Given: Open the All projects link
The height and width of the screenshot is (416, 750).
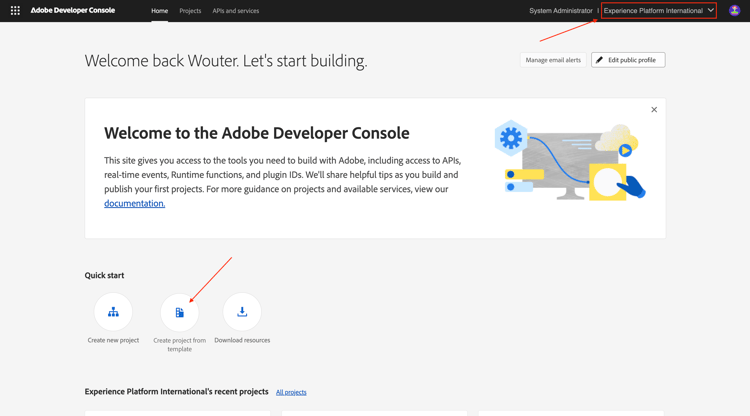Looking at the screenshot, I should 291,392.
